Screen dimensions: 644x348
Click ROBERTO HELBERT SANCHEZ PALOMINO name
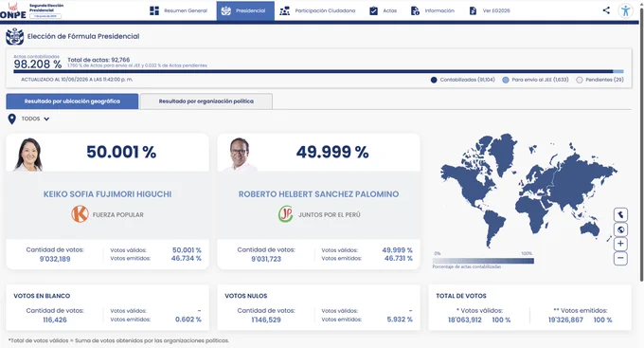[x=319, y=194]
